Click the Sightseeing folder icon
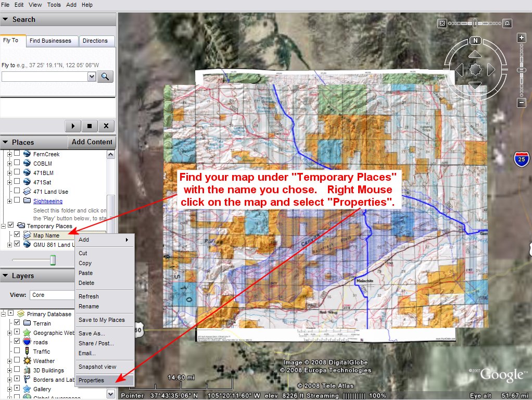Viewport: 532px width, 400px height. pyautogui.click(x=27, y=201)
